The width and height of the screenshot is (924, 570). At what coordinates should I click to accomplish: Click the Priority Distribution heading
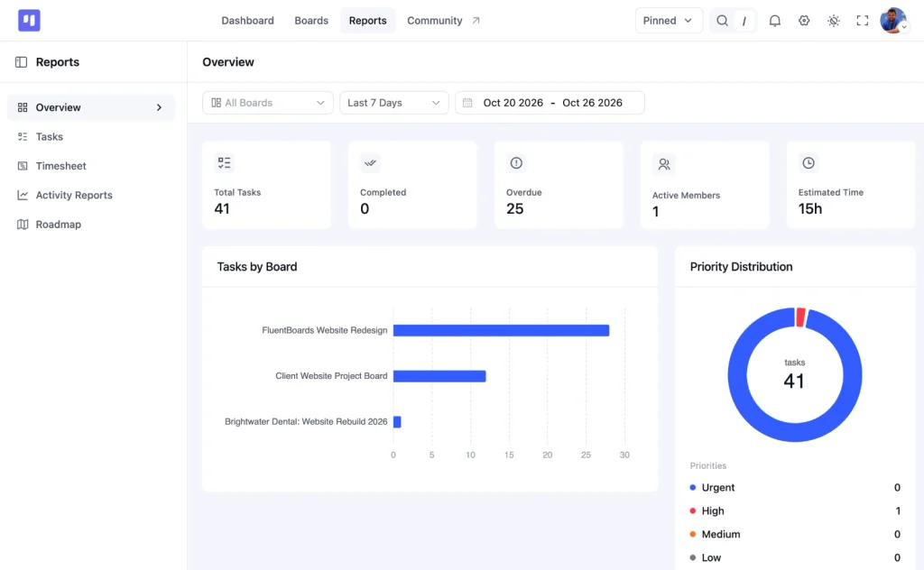pos(741,267)
